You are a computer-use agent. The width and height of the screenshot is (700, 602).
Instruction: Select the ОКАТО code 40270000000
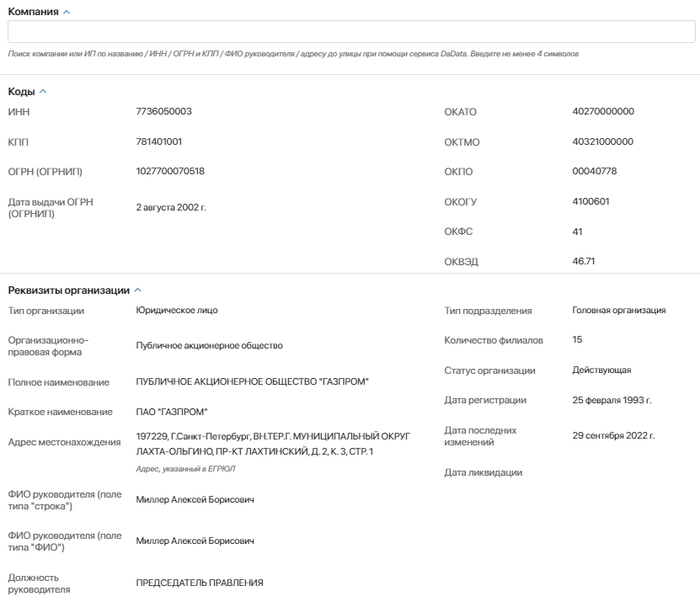[603, 111]
